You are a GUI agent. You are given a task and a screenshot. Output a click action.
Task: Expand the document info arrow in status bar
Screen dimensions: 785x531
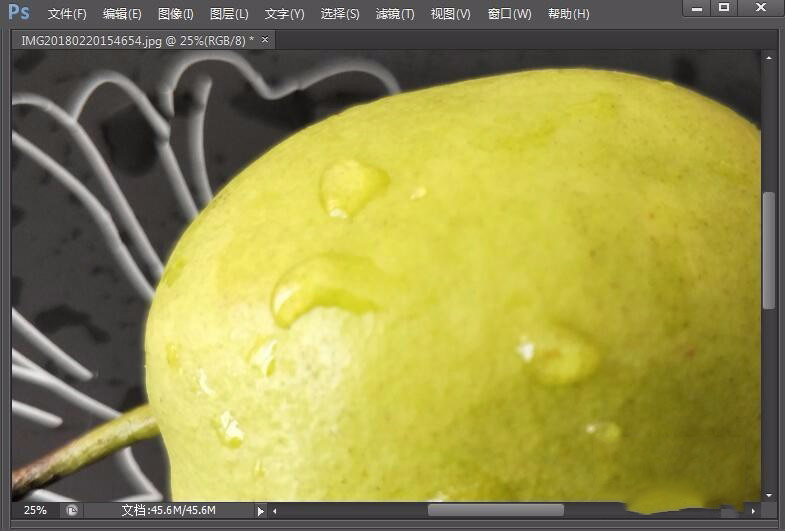pos(261,511)
